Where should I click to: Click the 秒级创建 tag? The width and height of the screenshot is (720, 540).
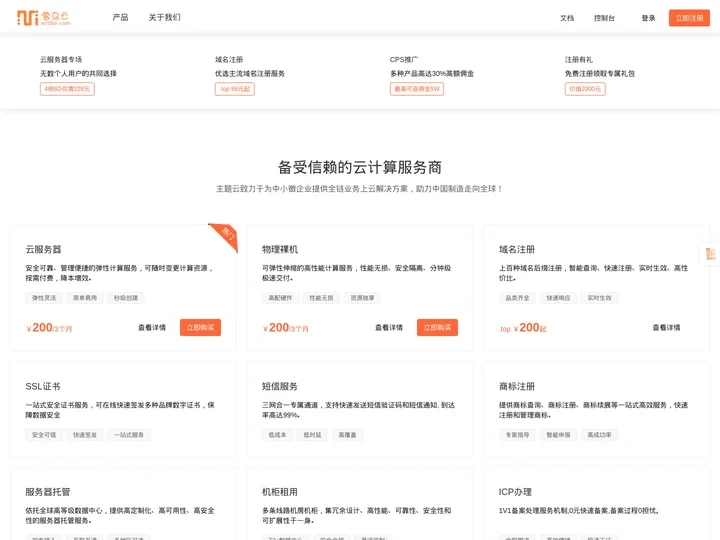[x=126, y=298]
